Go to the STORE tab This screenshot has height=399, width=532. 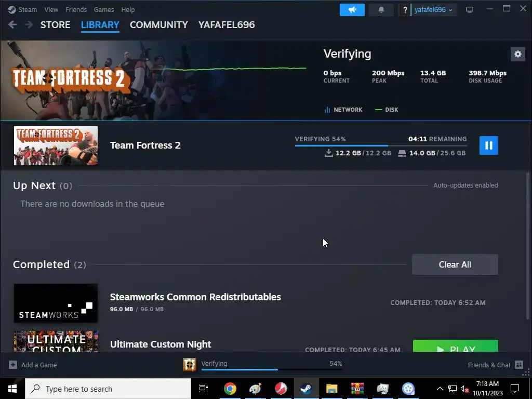pyautogui.click(x=55, y=25)
